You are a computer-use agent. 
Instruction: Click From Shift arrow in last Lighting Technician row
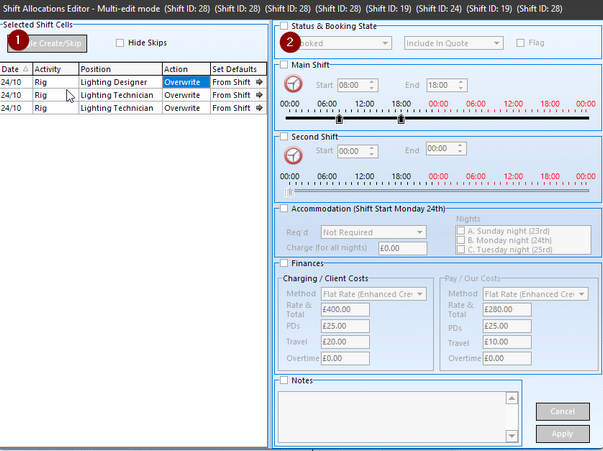[x=259, y=107]
